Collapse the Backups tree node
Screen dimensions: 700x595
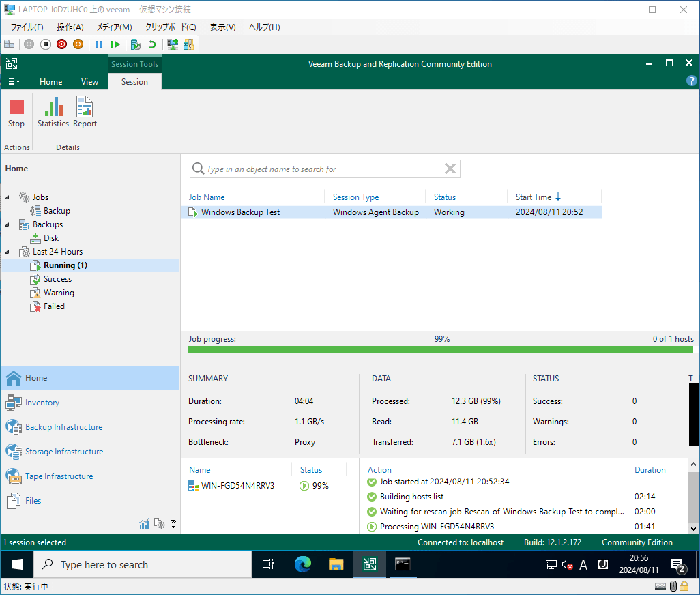(x=7, y=224)
